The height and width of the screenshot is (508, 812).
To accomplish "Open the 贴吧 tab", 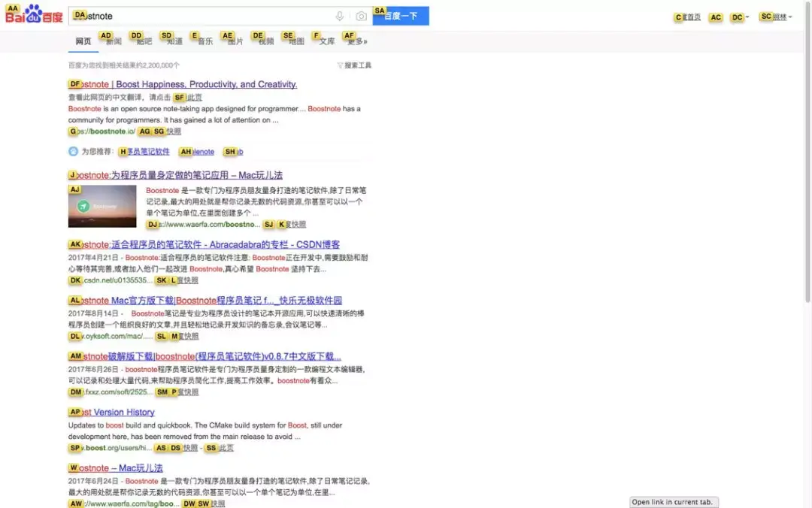I will [x=144, y=41].
